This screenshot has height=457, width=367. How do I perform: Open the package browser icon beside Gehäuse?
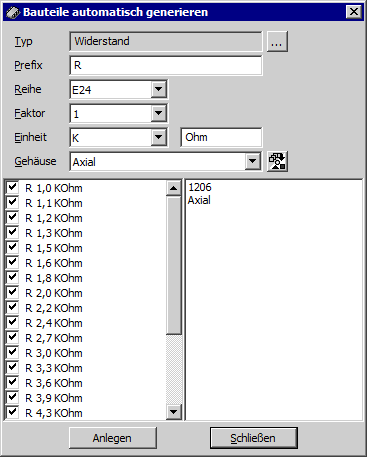coord(277,162)
